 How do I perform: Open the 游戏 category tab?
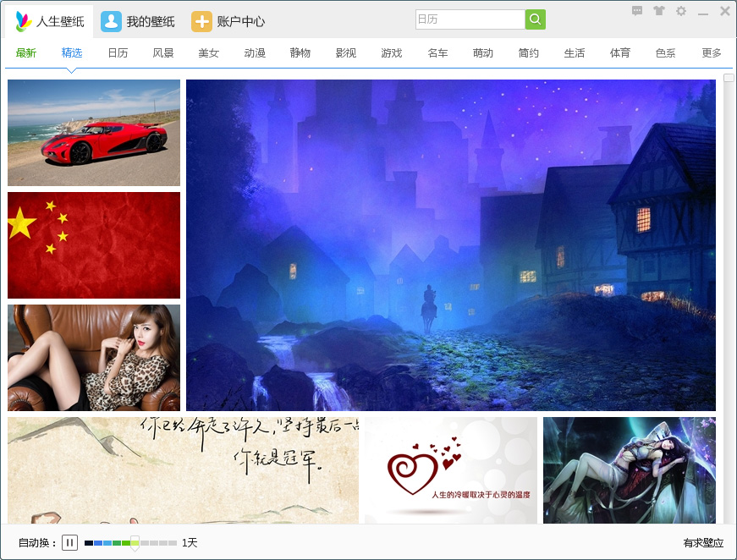point(392,53)
